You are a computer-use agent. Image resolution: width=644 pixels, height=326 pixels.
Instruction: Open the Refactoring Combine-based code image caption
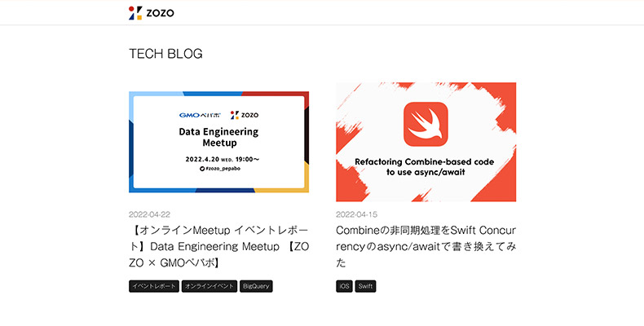click(425, 167)
